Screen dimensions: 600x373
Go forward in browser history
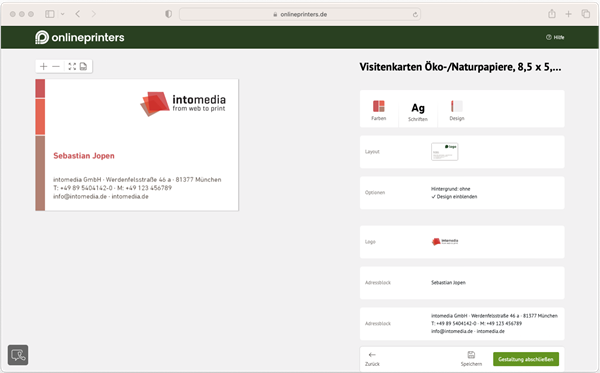click(x=94, y=14)
